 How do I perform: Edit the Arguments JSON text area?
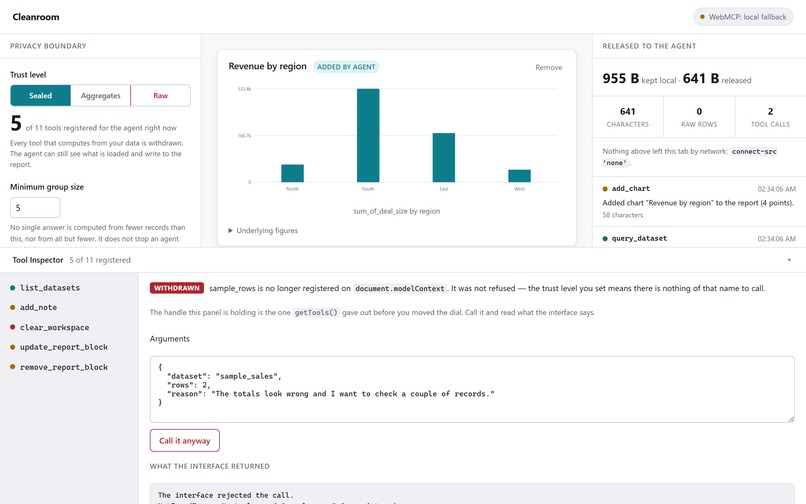pos(472,389)
